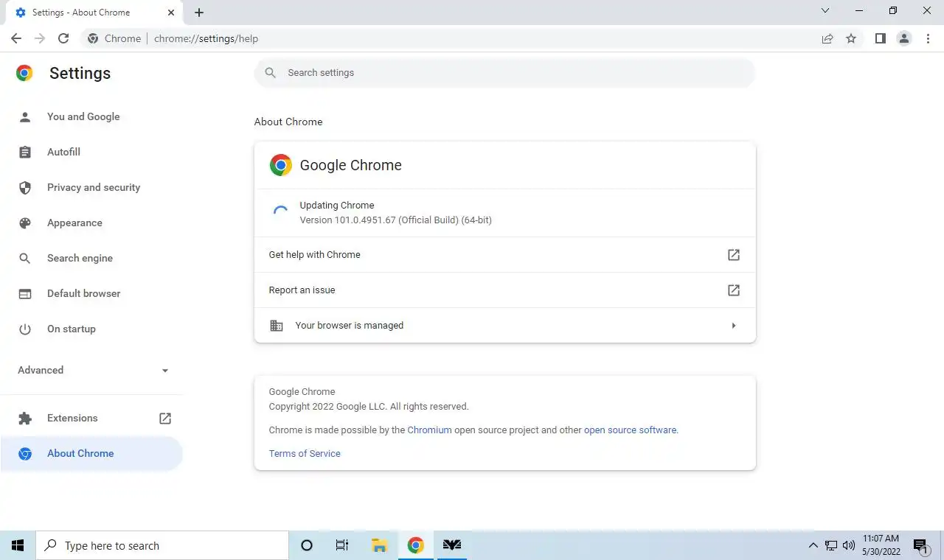Bookmark this page with star icon
This screenshot has width=944, height=560.
[851, 38]
